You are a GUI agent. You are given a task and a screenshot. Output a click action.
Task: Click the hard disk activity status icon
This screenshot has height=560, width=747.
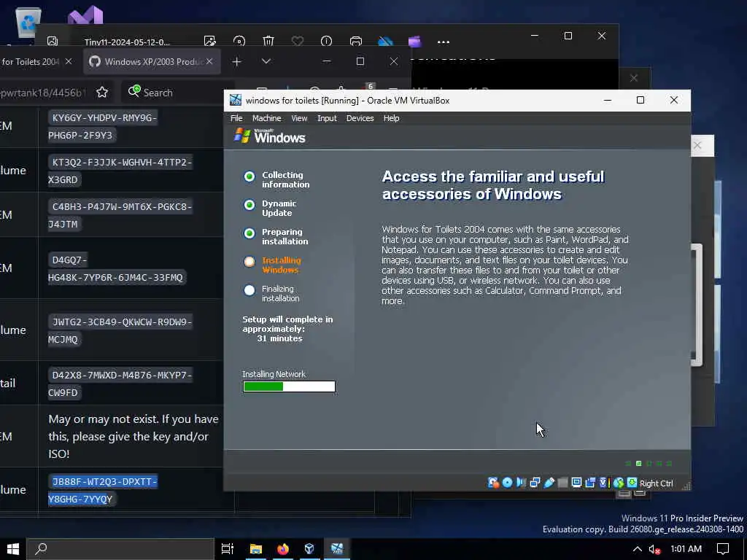[x=493, y=483]
